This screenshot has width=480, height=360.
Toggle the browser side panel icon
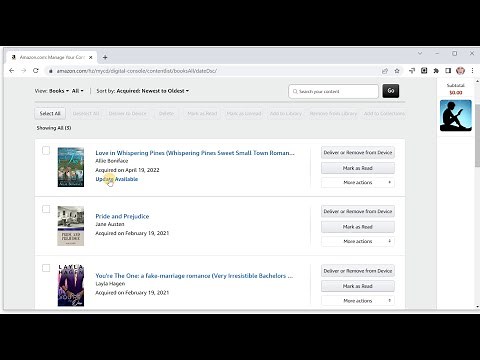pyautogui.click(x=448, y=71)
